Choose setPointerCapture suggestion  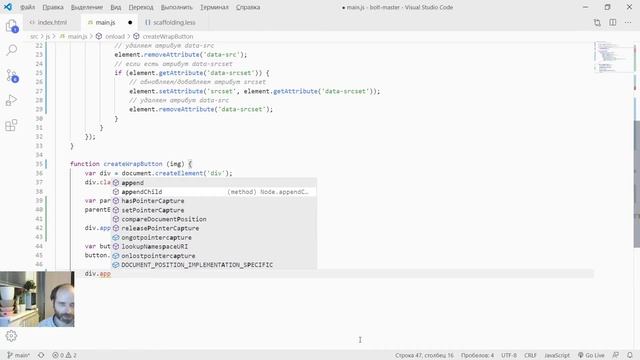point(214,210)
